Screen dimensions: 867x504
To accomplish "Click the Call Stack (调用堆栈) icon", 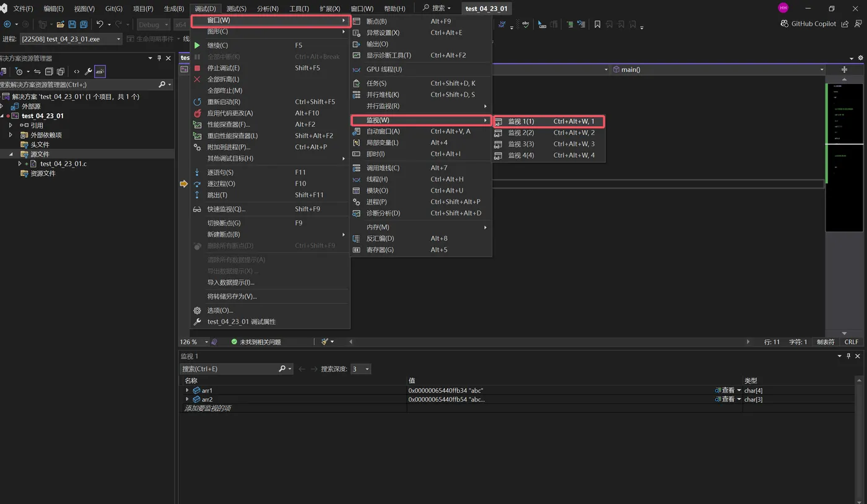I will [x=356, y=168].
